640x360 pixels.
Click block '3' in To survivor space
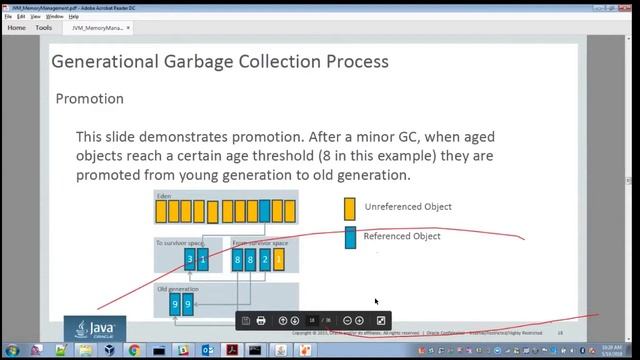pos(190,259)
